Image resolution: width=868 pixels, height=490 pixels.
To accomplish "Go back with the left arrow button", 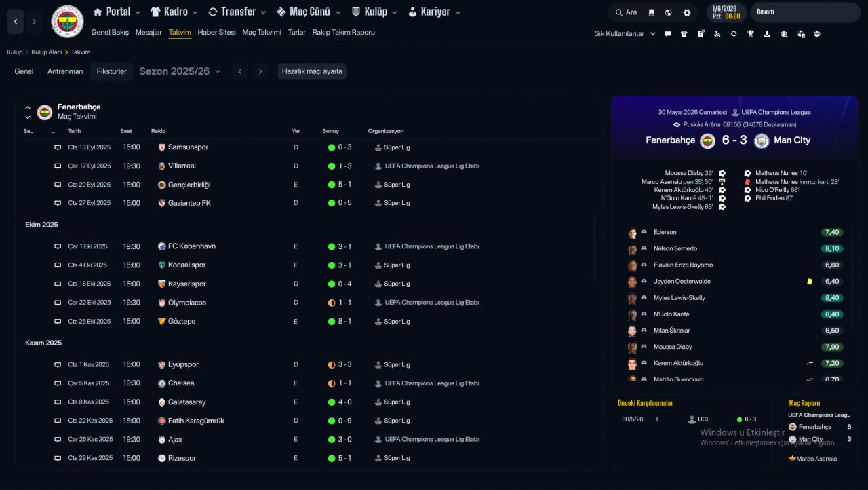I will click(x=16, y=22).
